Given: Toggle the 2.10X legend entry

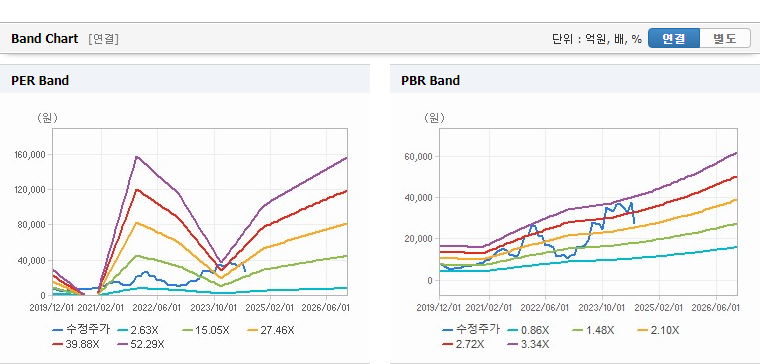Looking at the screenshot, I should 658,330.
